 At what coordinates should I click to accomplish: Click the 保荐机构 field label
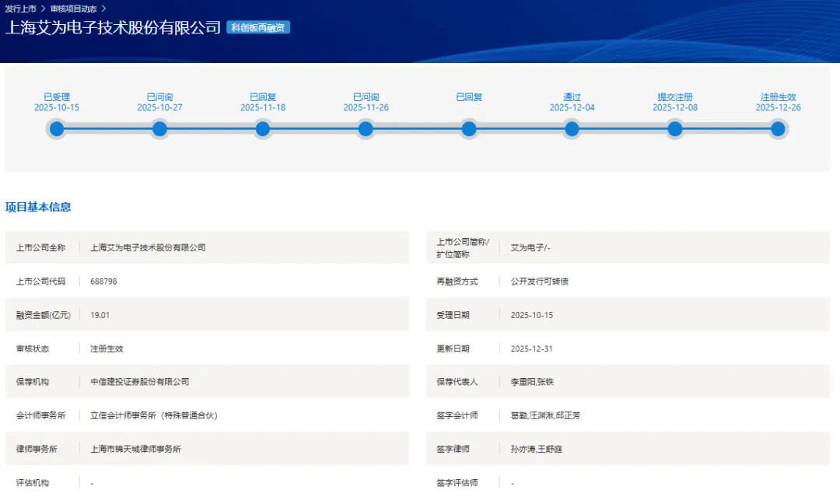tap(32, 382)
